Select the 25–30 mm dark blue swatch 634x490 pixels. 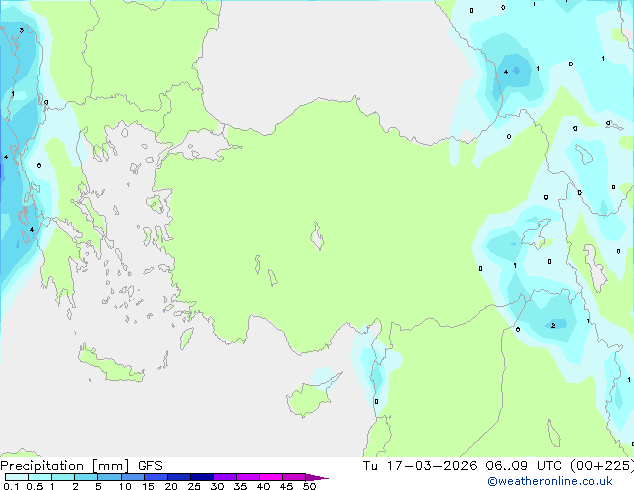(x=201, y=477)
